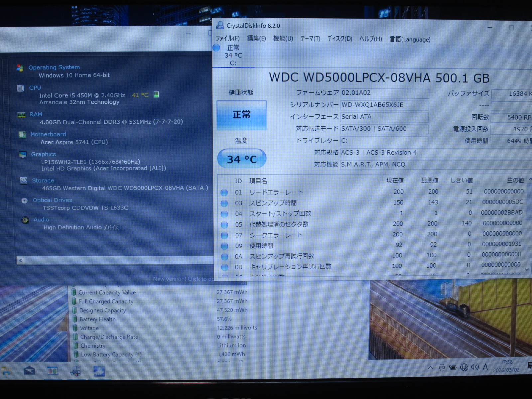This screenshot has height=399, width=532.
Task: Open the 機能(U) menu
Action: coord(283,39)
